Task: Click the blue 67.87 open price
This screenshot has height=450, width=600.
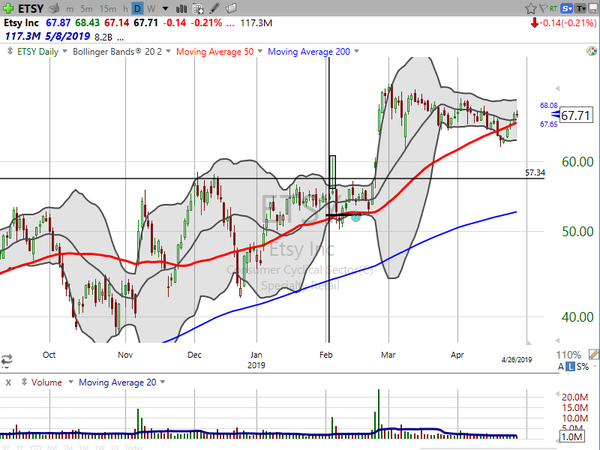Action: tap(58, 23)
